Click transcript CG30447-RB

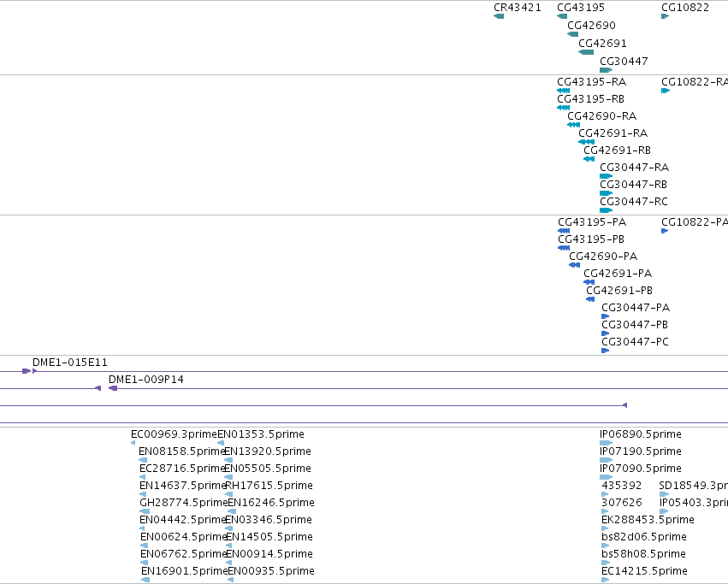633,185
